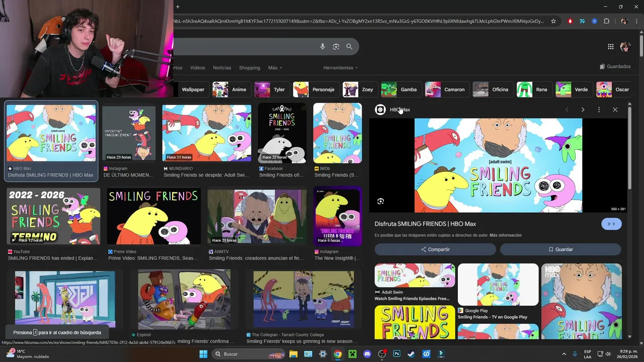Open the Más información copyright link
The image size is (644, 362).
505,235
